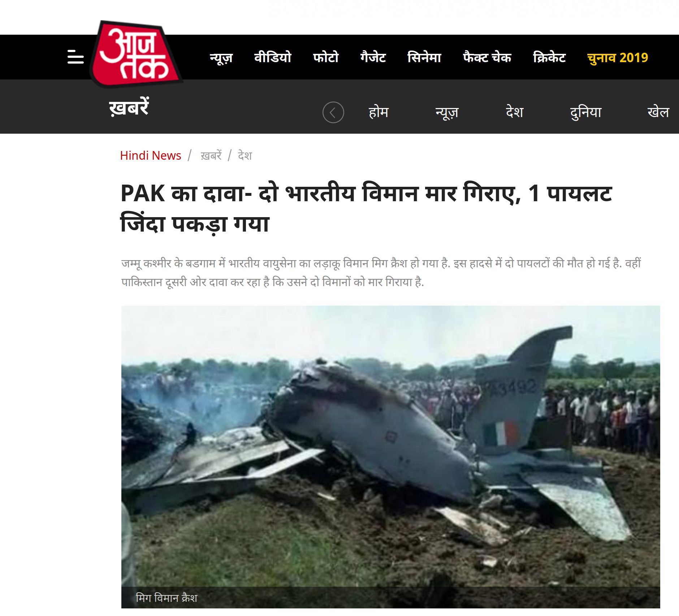Open the फोटो menu item
This screenshot has width=679, height=616.
(326, 57)
